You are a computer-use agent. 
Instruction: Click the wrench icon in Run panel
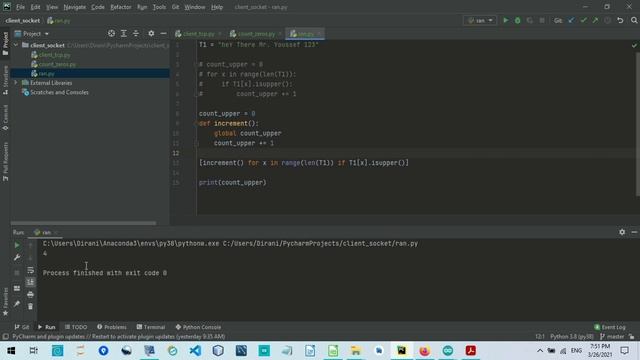pos(17,258)
